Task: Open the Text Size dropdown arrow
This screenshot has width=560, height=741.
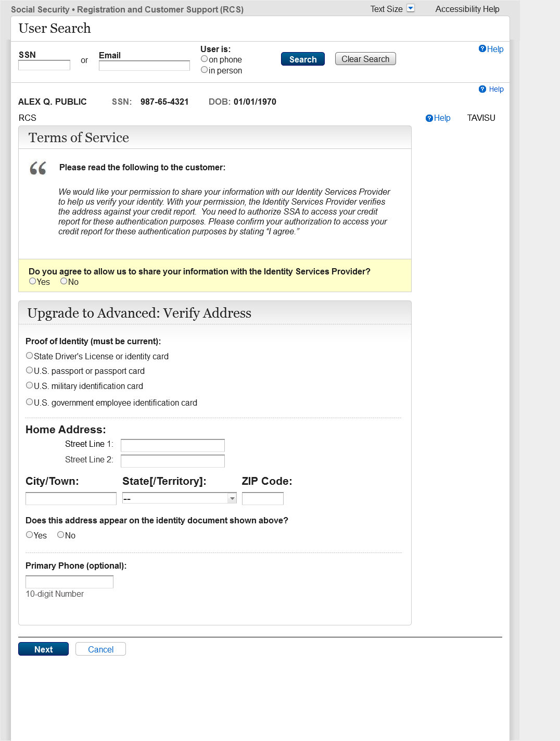Action: pyautogui.click(x=411, y=8)
